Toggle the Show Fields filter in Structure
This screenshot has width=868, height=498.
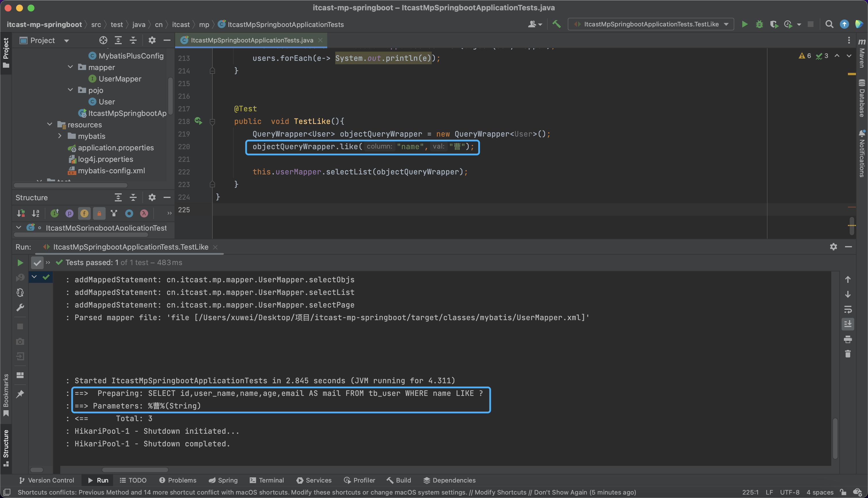pyautogui.click(x=84, y=213)
